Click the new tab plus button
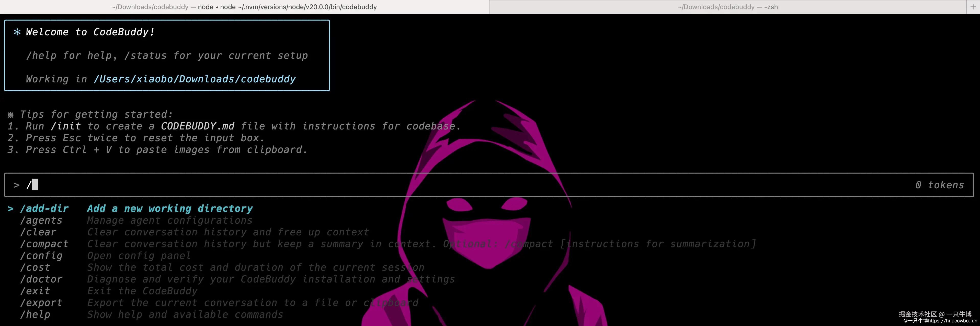This screenshot has width=980, height=326. point(973,7)
